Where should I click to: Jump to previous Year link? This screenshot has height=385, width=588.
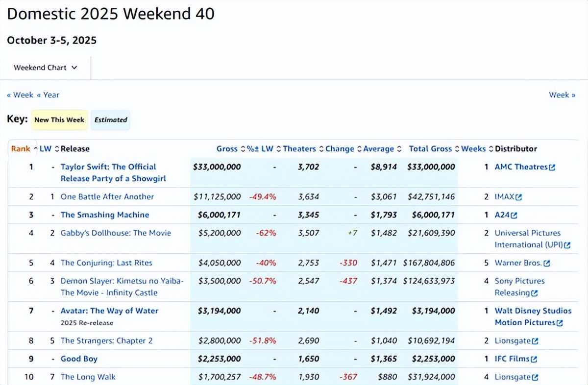(x=48, y=95)
